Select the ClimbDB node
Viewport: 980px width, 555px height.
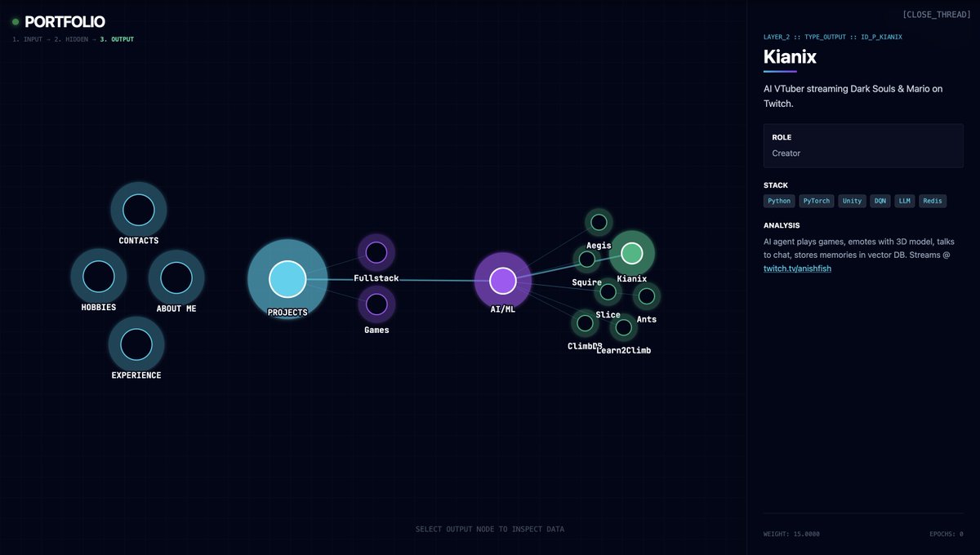click(585, 323)
